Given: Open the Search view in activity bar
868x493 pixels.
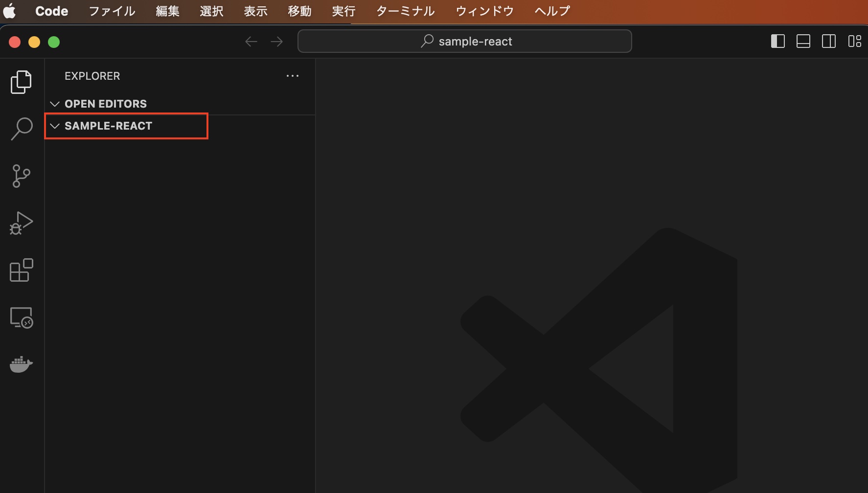Looking at the screenshot, I should pos(21,129).
